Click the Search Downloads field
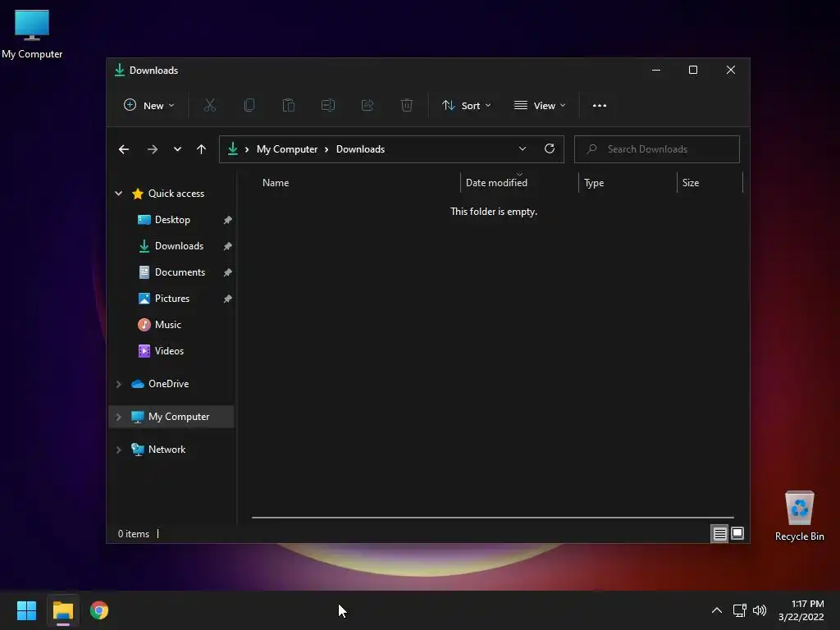840x630 pixels. pyautogui.click(x=657, y=149)
